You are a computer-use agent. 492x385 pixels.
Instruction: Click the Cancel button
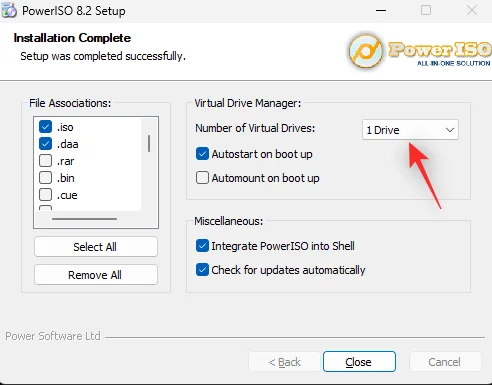pyautogui.click(x=445, y=362)
